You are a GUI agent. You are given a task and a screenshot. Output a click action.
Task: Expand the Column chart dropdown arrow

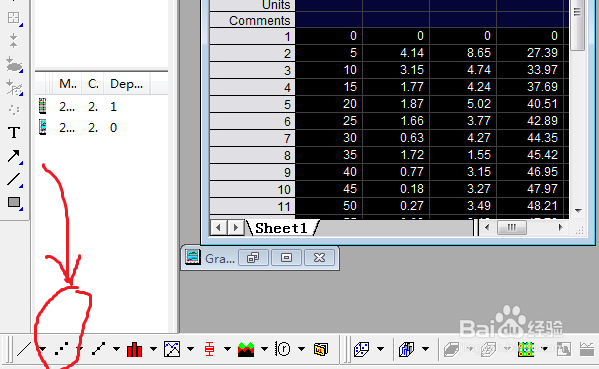[x=153, y=349]
